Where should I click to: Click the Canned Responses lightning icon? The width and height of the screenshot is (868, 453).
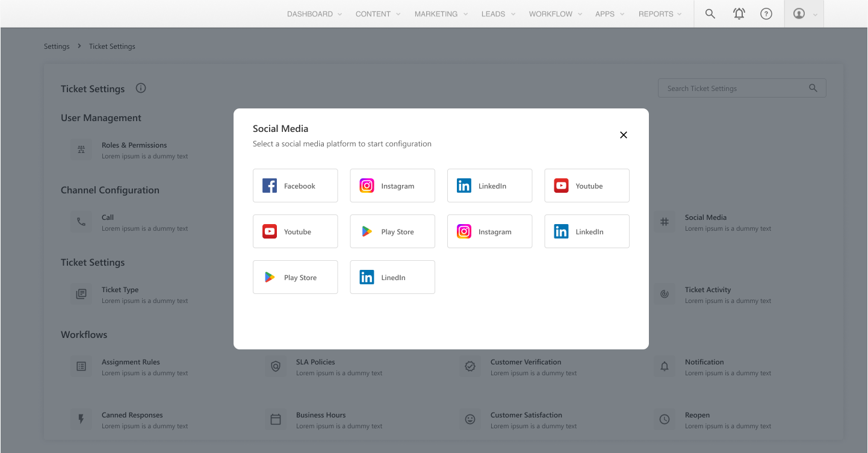tap(81, 419)
